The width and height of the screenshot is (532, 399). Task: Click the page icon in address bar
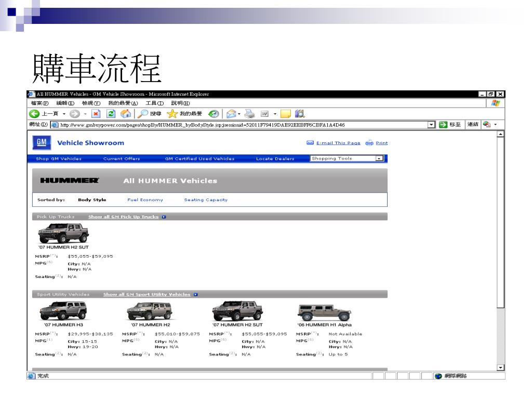pyautogui.click(x=55, y=125)
